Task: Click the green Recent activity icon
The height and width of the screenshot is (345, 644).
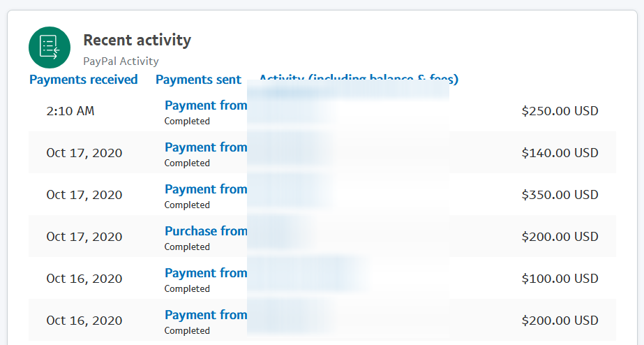Action: click(x=50, y=47)
